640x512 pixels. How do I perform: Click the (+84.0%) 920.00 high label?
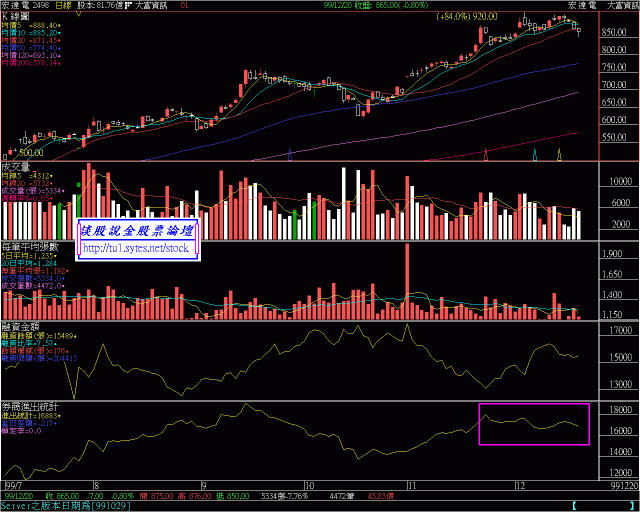(x=467, y=17)
